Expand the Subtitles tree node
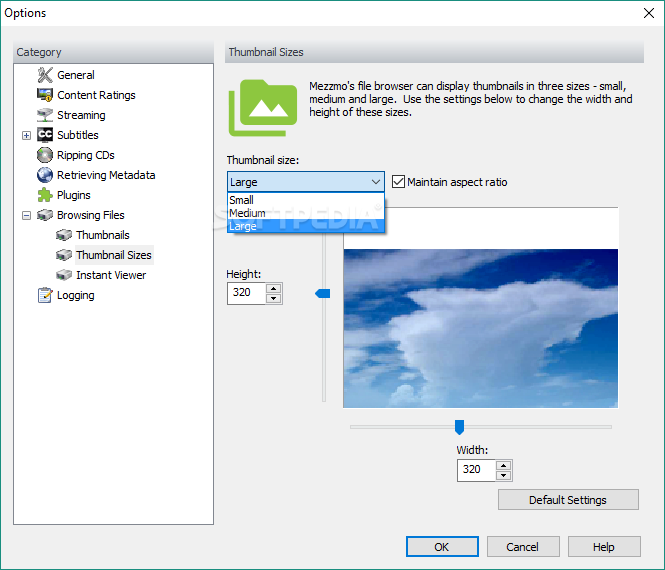The height and width of the screenshot is (570, 665). point(26,135)
